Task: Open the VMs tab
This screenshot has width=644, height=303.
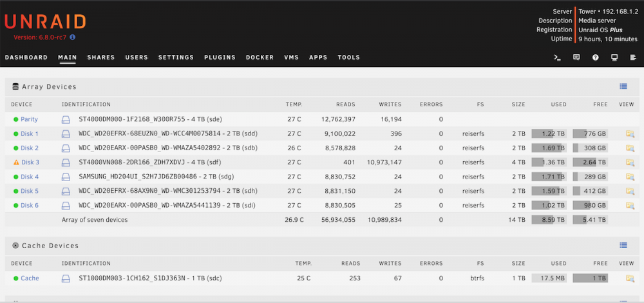Action: 292,57
